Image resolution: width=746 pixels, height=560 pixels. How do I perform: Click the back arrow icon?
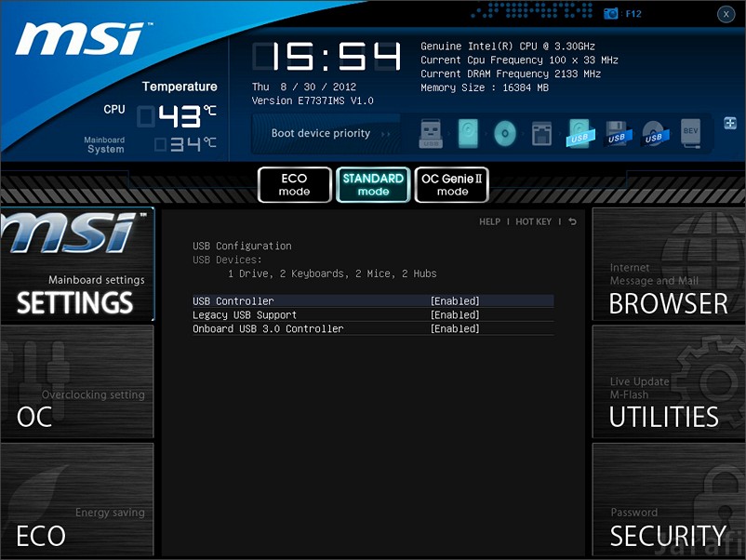572,221
